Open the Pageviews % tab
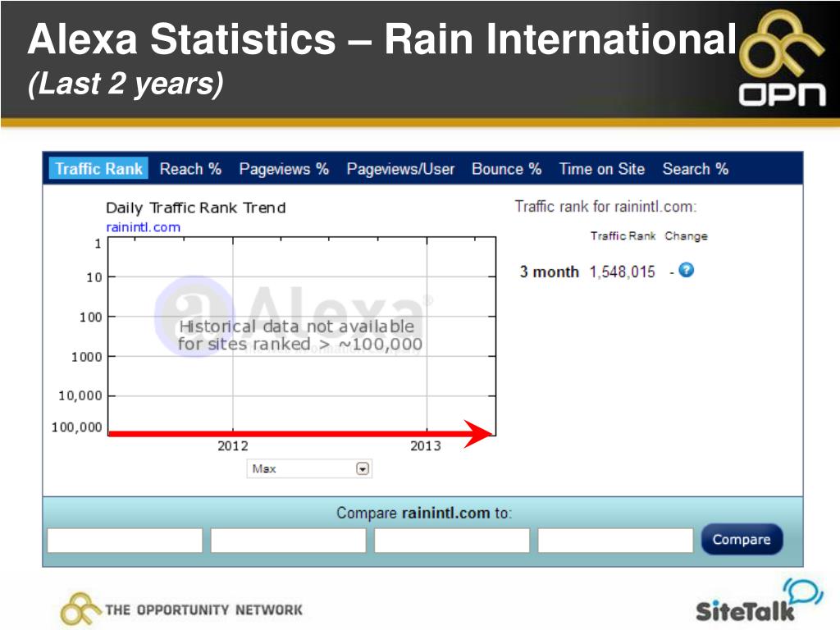 pos(284,169)
